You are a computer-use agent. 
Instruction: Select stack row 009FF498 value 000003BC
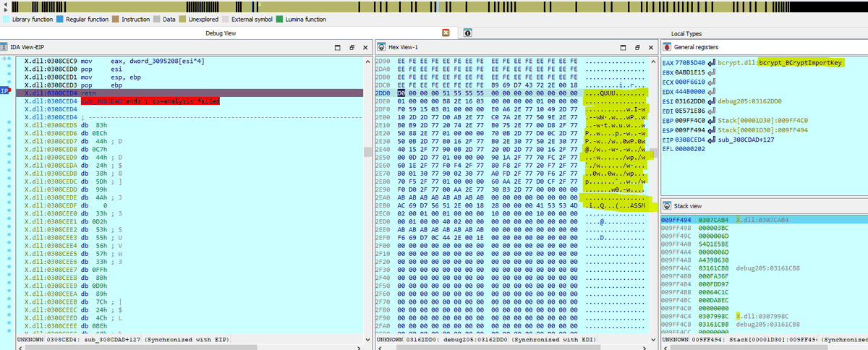[713, 226]
